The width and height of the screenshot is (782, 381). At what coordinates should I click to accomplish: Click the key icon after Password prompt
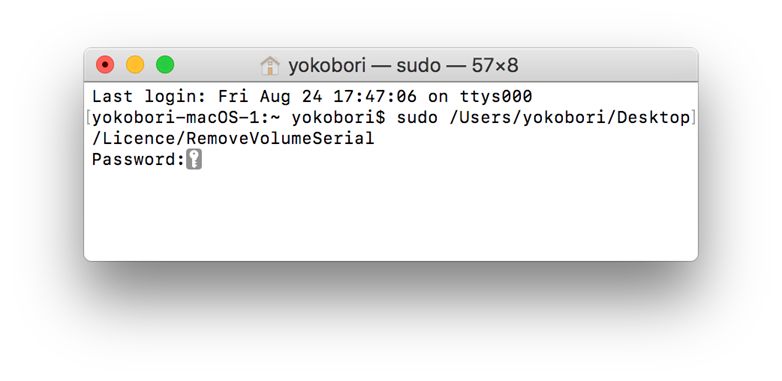194,160
